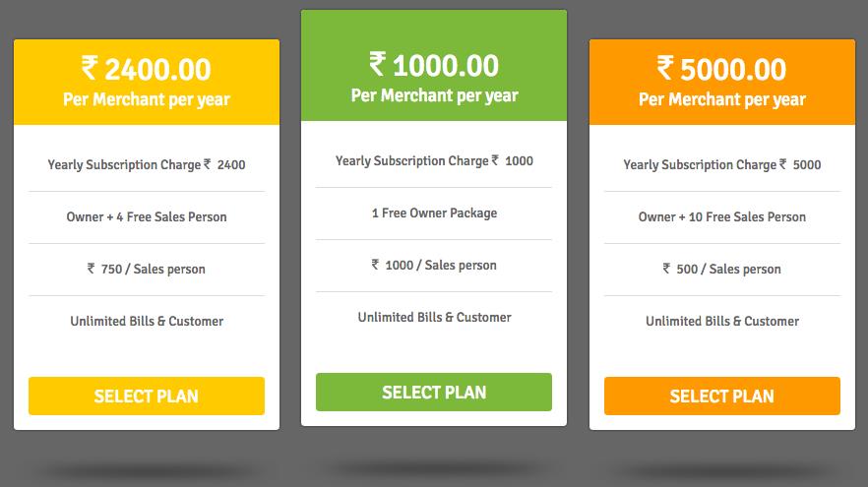
Task: Pick the orange 5000 plan button
Action: click(x=722, y=396)
